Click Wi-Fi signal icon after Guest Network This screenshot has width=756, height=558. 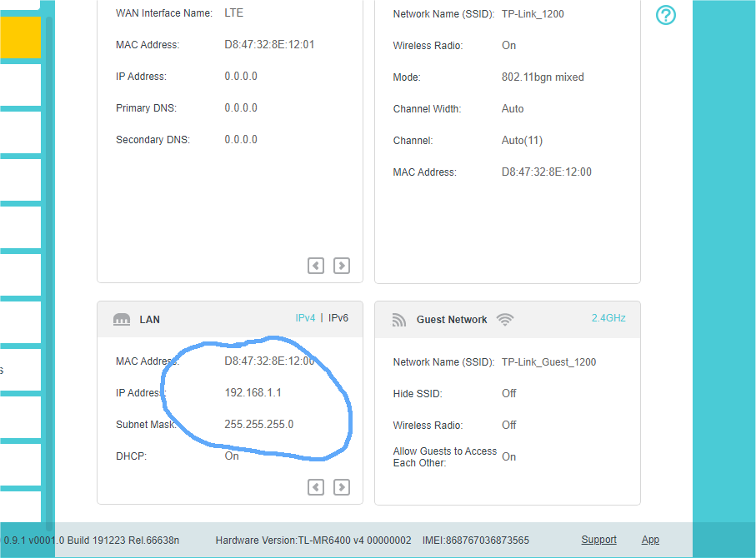(x=504, y=319)
